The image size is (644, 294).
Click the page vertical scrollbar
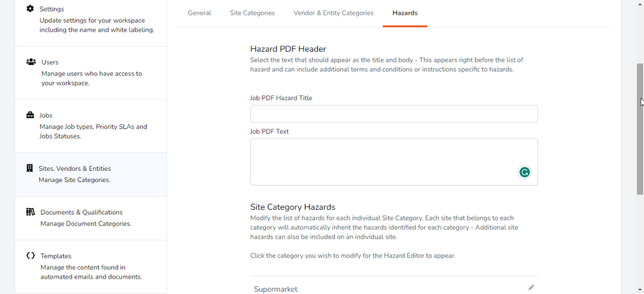click(640, 126)
